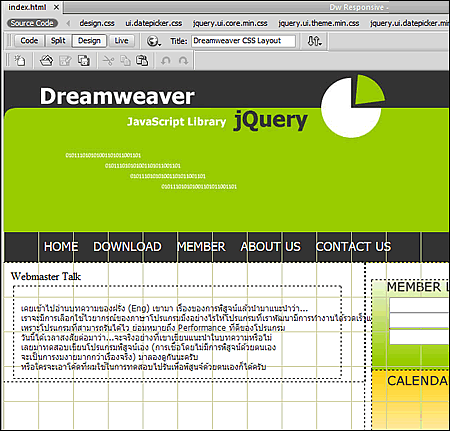Open the ui.datepicker.css related file

pos(154,23)
